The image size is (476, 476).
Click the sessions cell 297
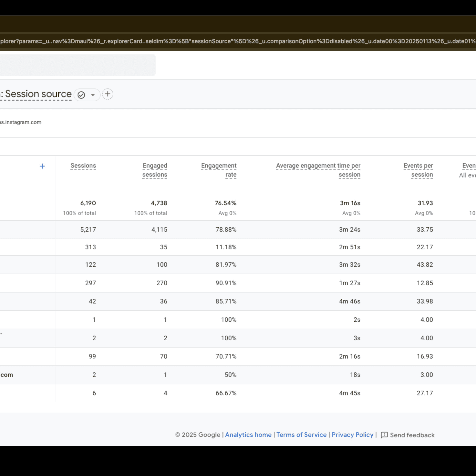click(90, 283)
